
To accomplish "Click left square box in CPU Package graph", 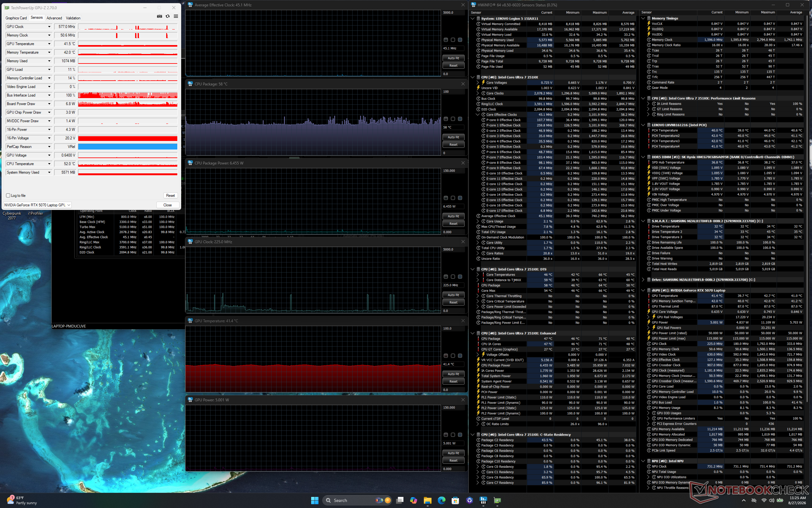I will coord(446,119).
